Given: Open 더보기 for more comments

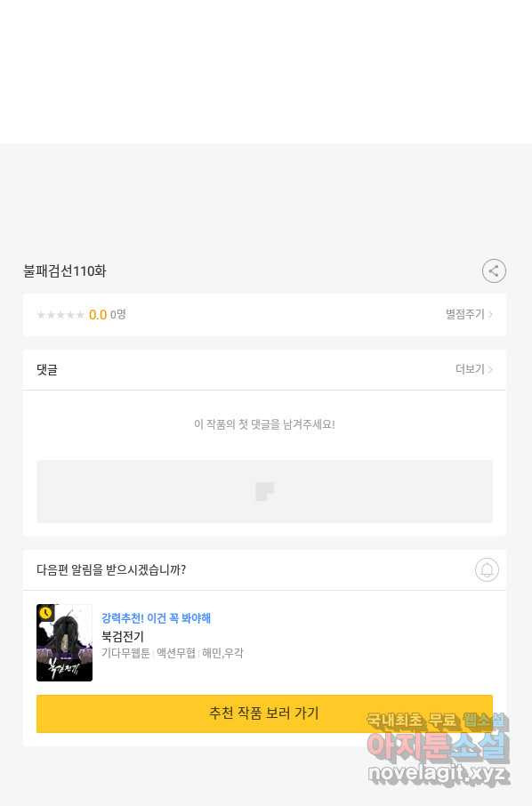Looking at the screenshot, I should pos(470,369).
